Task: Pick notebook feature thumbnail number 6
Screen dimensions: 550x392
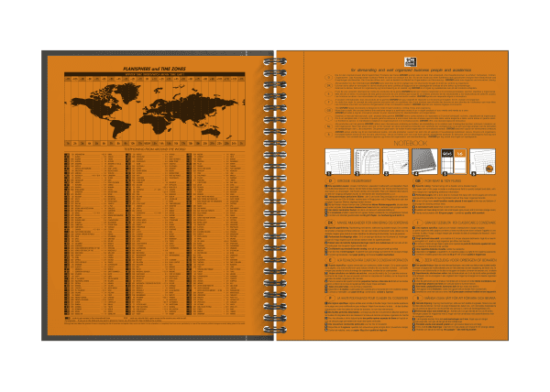Action: pyautogui.click(x=482, y=161)
